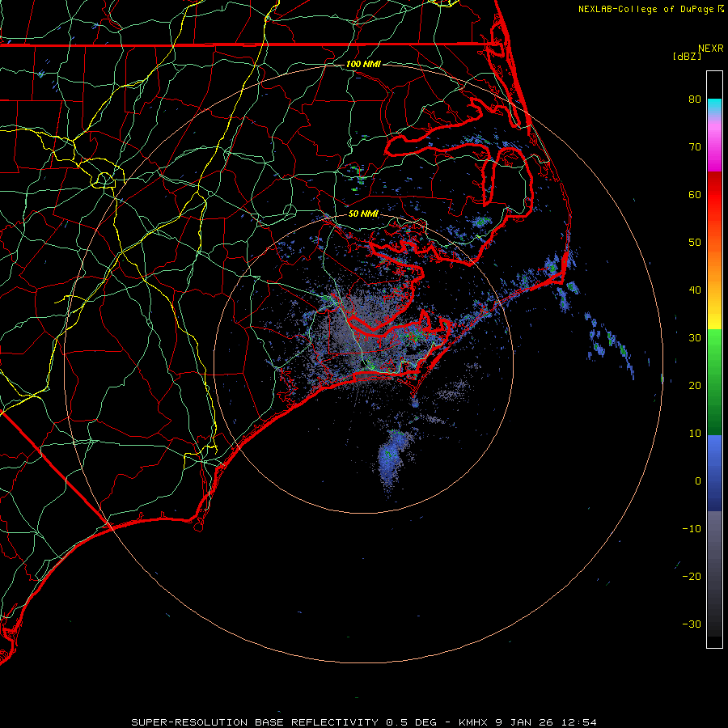Click the 80 value on the dBZ scale
Image resolution: width=728 pixels, height=728 pixels.
point(695,99)
